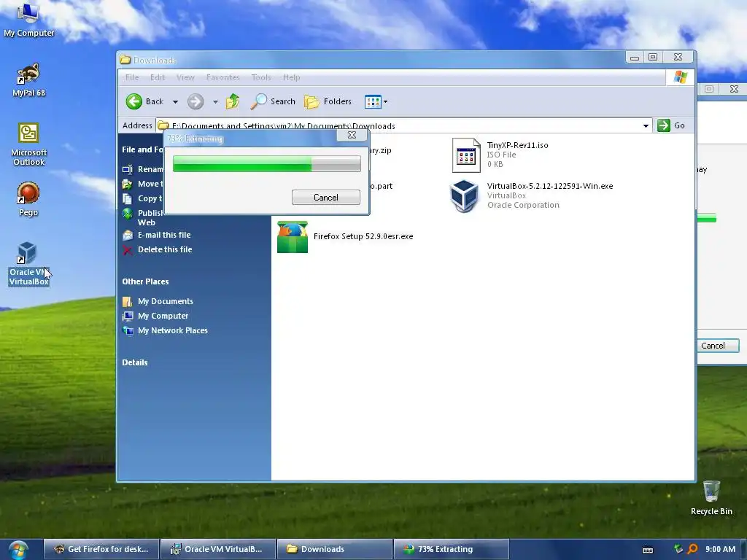Click the Delete this file red X icon
The image size is (747, 560).
[x=127, y=250]
